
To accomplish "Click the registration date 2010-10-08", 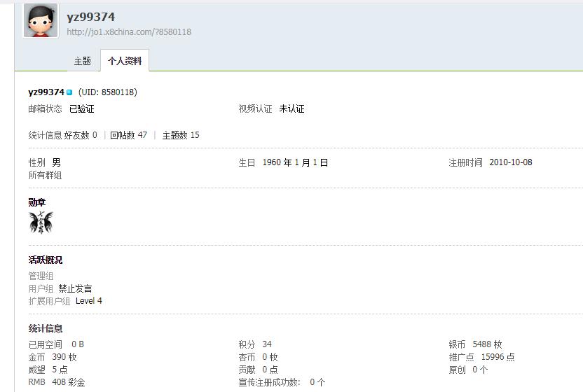I will 511,162.
